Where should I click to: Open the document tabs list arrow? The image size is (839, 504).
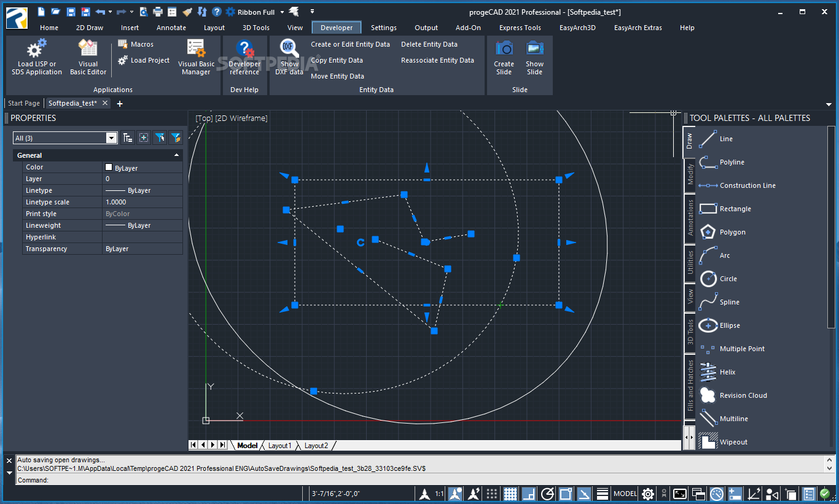coord(829,104)
